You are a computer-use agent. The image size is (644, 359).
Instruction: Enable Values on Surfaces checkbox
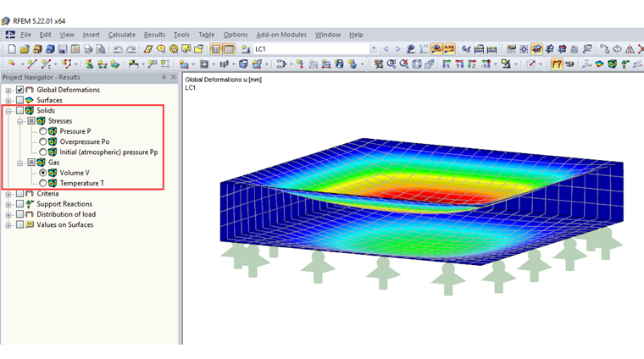tap(19, 225)
